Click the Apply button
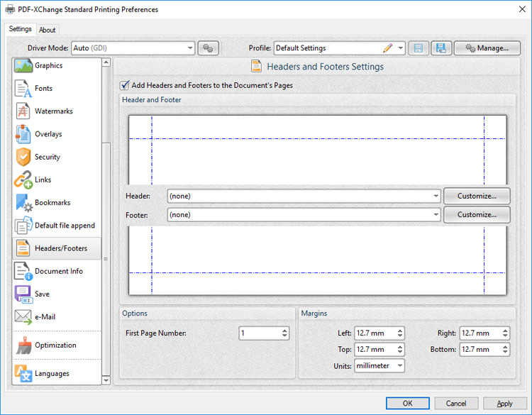Screen dimensions: 532x415 504,404
